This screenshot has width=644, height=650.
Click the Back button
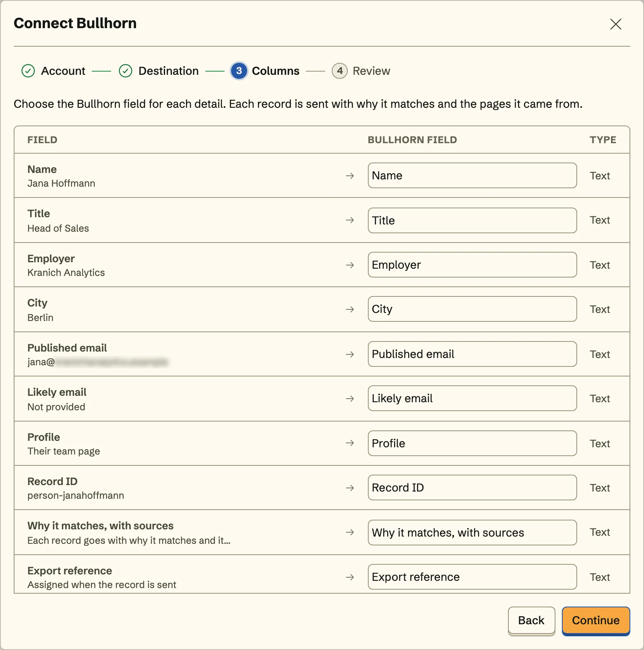pyautogui.click(x=531, y=621)
